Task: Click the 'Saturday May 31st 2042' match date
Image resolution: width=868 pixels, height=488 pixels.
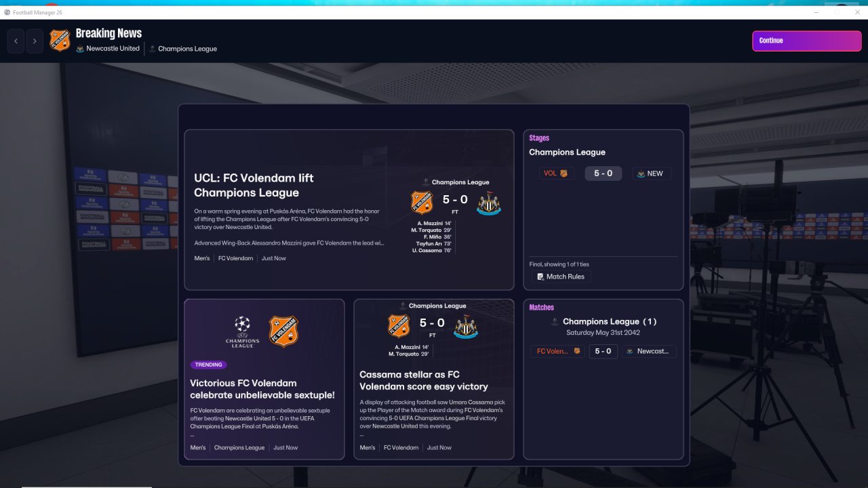Action: point(603,333)
